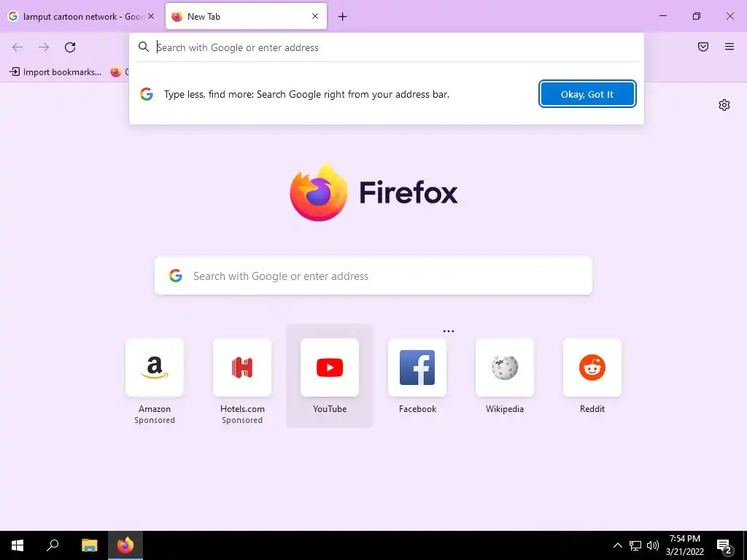Open the three-dots menu above the Facebook tile
This screenshot has width=747, height=560.
449,331
